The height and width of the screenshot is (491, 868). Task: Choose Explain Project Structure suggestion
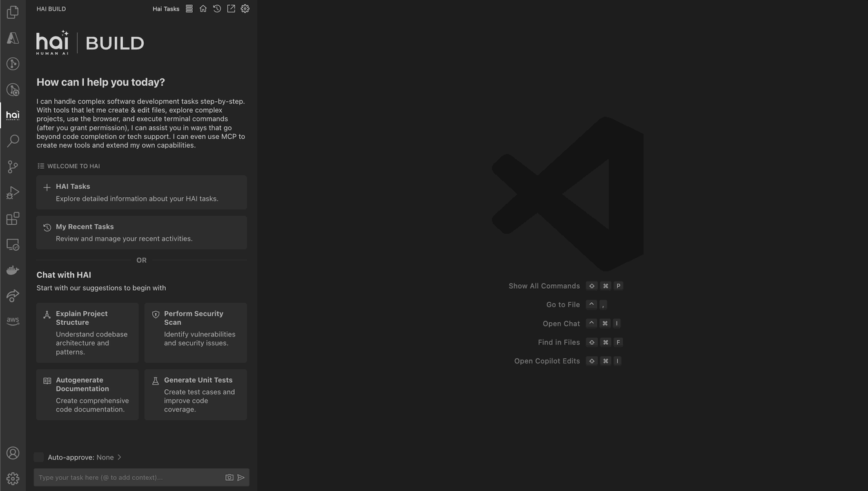coord(87,332)
